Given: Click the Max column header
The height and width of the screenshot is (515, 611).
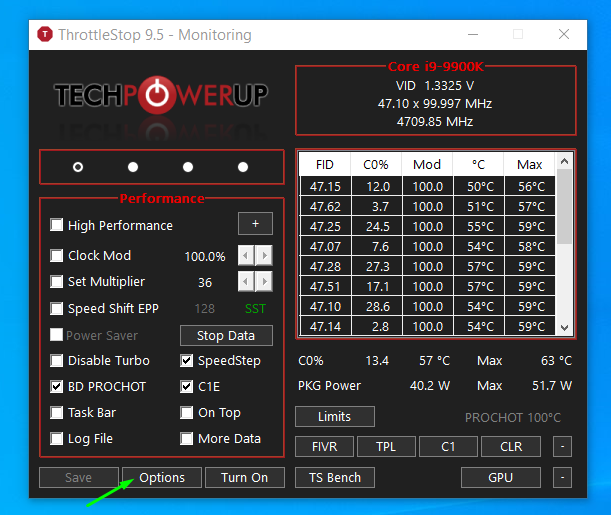Looking at the screenshot, I should (530, 164).
